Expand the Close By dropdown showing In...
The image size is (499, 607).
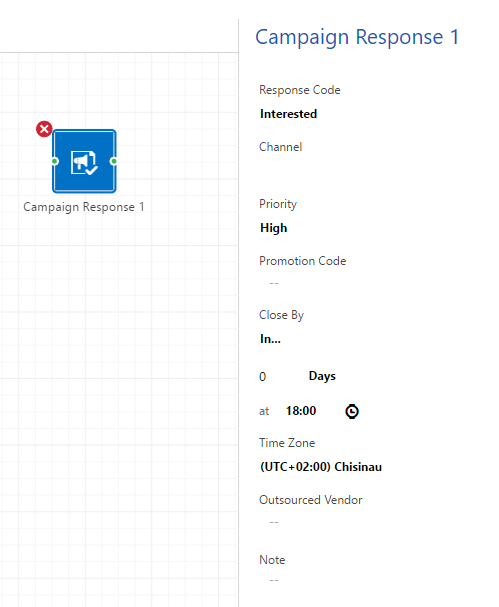pyautogui.click(x=270, y=339)
